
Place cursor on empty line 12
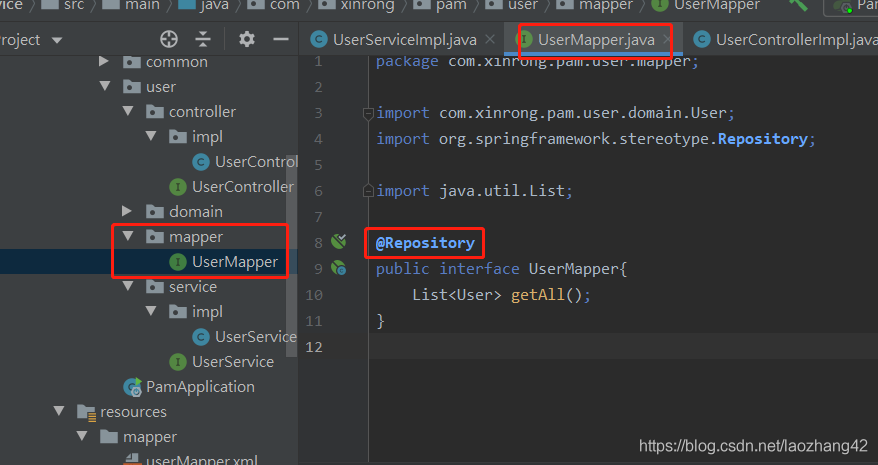(x=623, y=346)
